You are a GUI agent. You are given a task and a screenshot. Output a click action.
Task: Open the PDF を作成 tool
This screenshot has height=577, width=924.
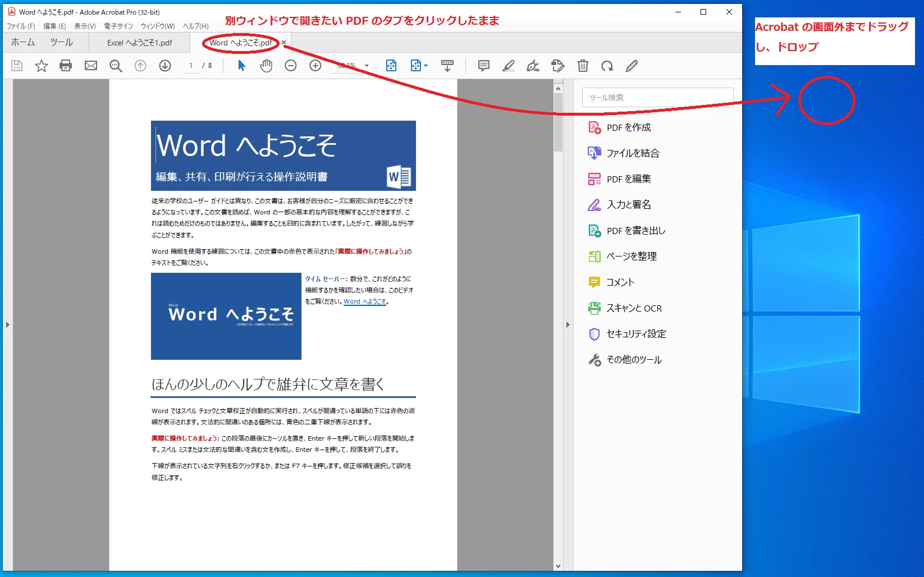(x=620, y=127)
